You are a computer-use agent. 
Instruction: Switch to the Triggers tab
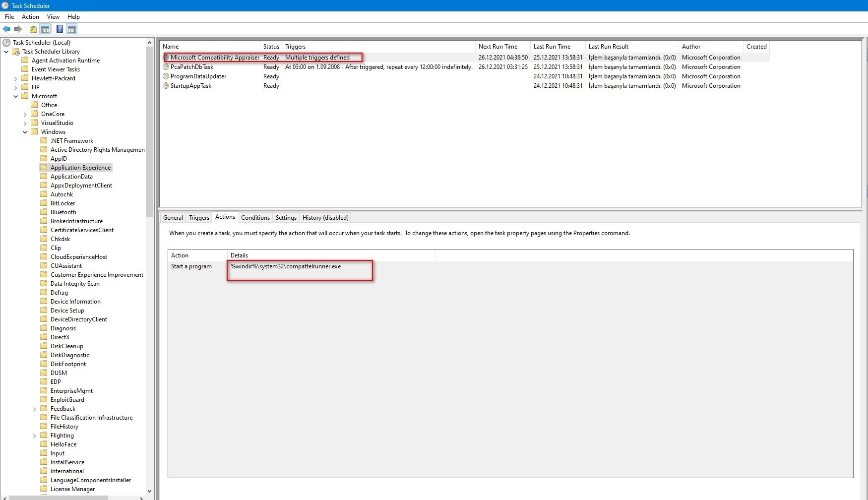pyautogui.click(x=199, y=218)
